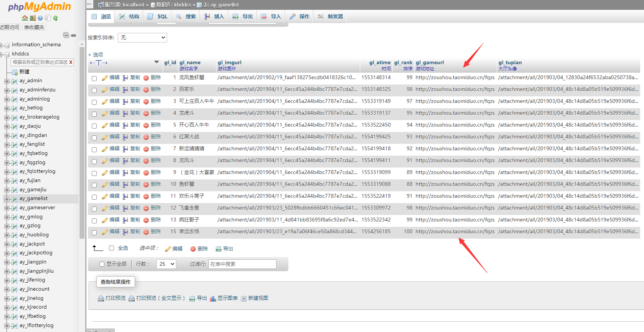Click the pencil edit icon for 龙虎斗 row

pos(105,114)
